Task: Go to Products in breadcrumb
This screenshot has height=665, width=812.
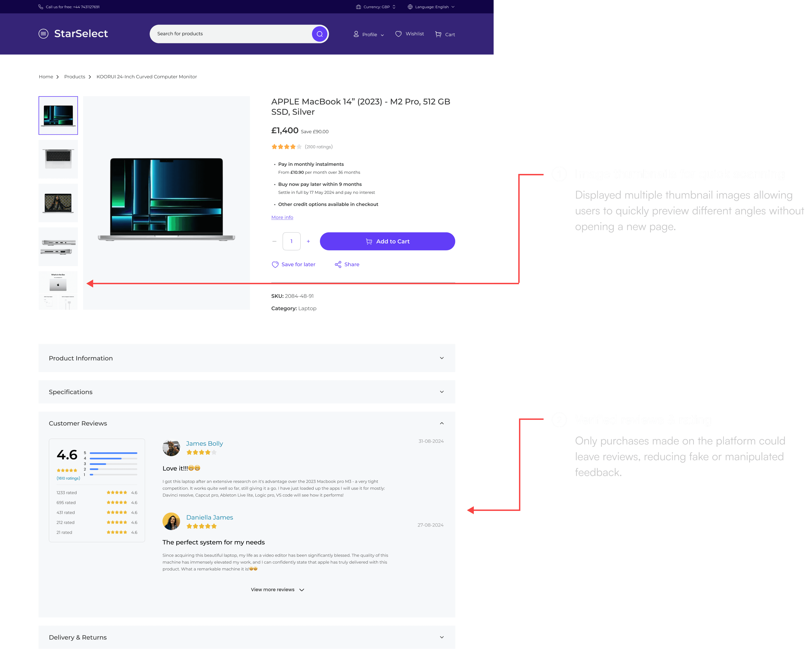Action: coord(75,77)
